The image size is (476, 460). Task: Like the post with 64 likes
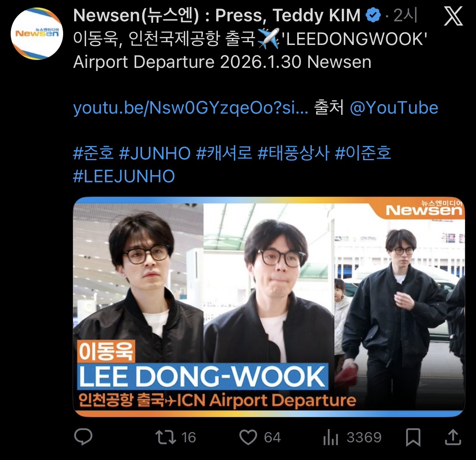coord(260,437)
